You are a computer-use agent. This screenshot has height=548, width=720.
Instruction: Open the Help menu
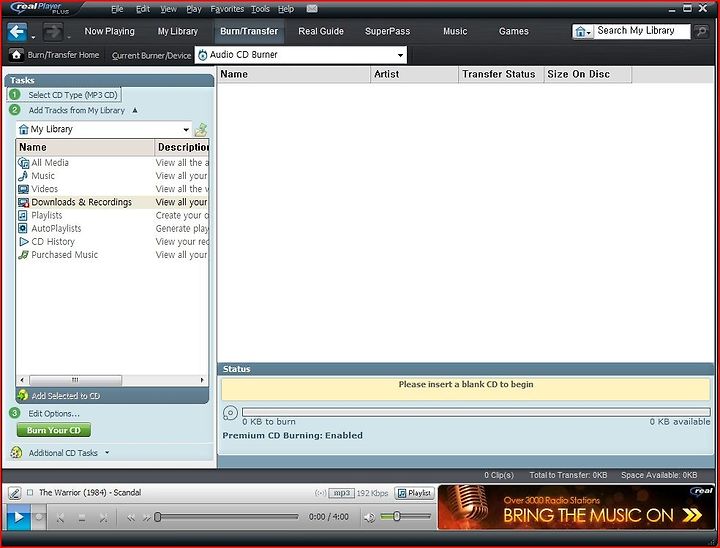tap(286, 9)
